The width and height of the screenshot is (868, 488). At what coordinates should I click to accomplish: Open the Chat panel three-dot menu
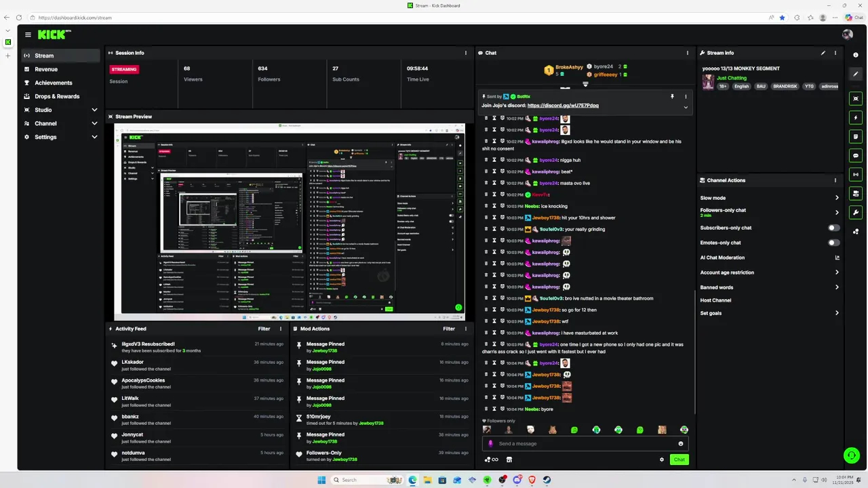click(x=688, y=53)
